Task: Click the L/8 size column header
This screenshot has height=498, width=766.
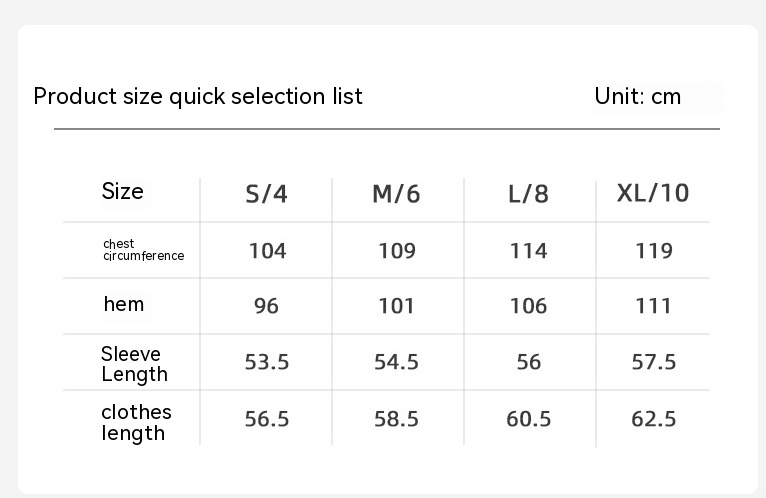Action: point(528,194)
